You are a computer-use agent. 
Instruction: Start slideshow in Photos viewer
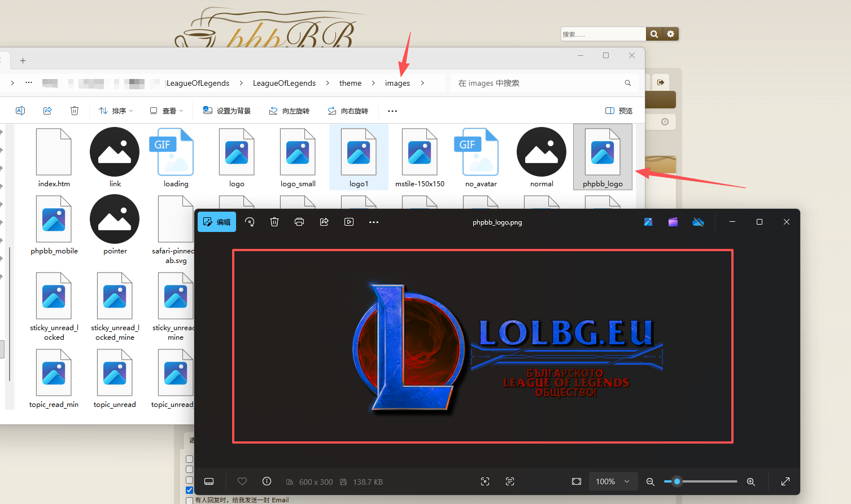[349, 222]
